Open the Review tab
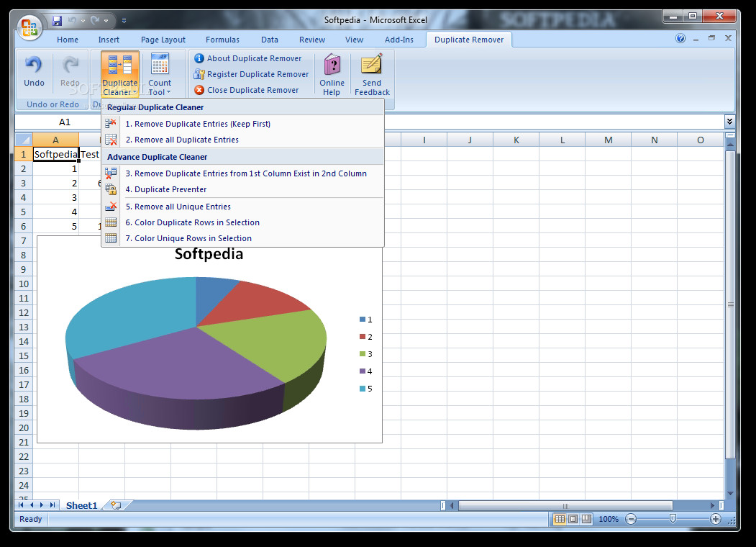The height and width of the screenshot is (547, 756). click(312, 40)
